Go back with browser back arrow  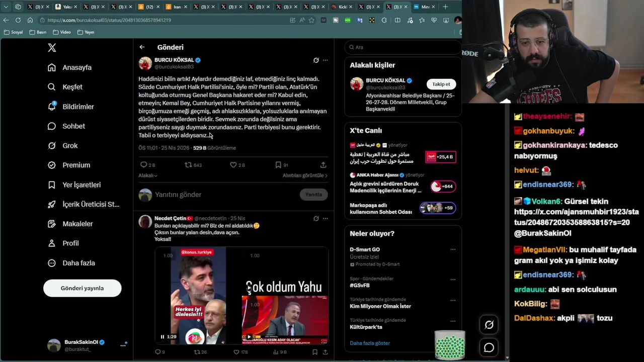pyautogui.click(x=6, y=20)
